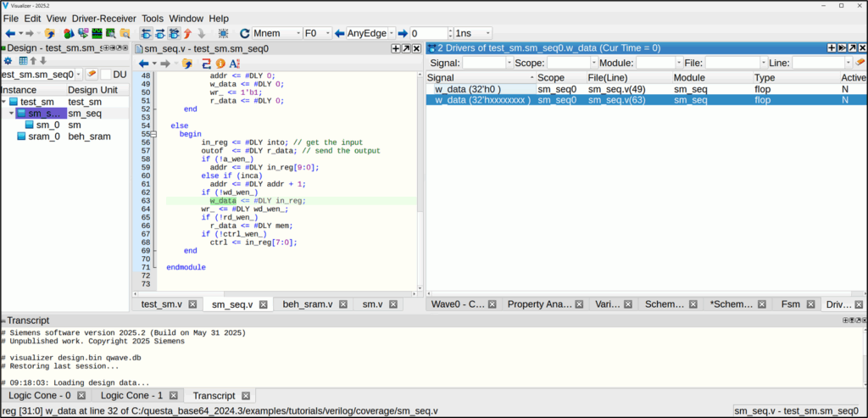Viewport: 868px width, 418px height.
Task: Click the Module filter input field
Action: click(657, 63)
